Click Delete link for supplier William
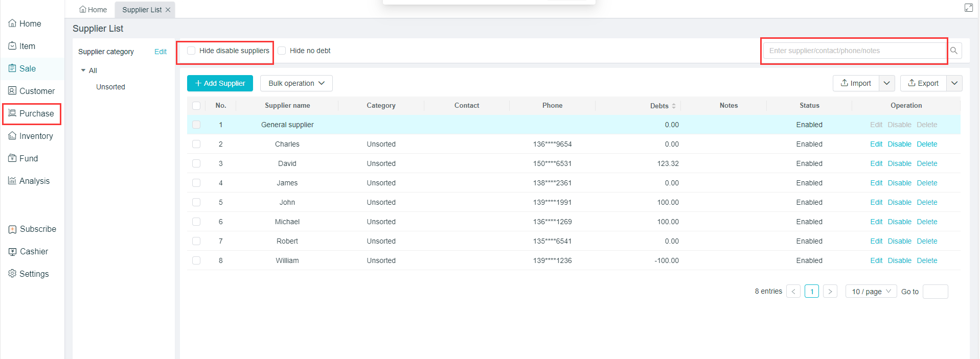Screen dimensions: 980x359 click(926, 260)
